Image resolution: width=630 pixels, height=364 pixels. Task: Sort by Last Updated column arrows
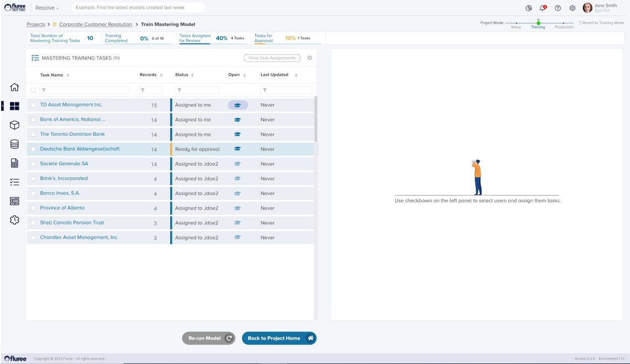click(x=296, y=75)
